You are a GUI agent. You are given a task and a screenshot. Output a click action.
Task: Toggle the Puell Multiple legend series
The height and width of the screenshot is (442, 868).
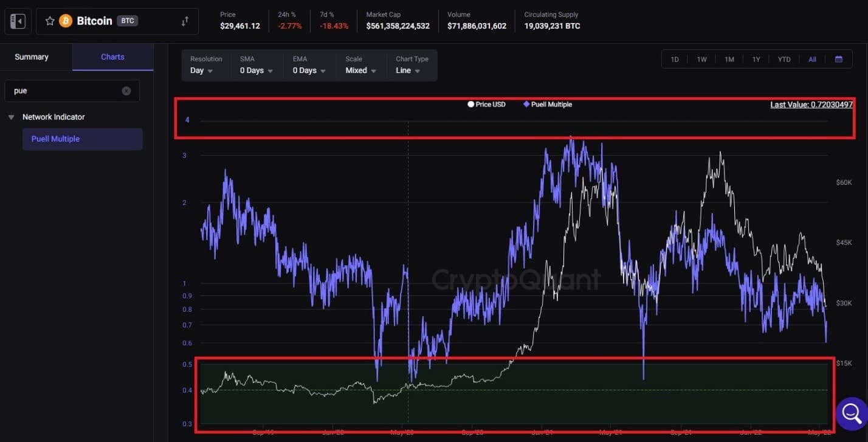coord(547,105)
